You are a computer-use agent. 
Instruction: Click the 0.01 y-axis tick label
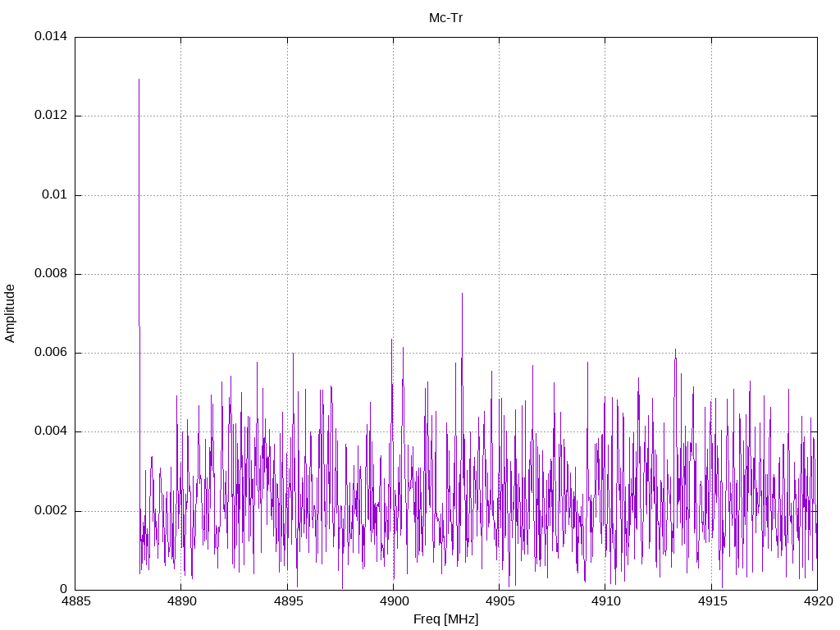(x=53, y=195)
